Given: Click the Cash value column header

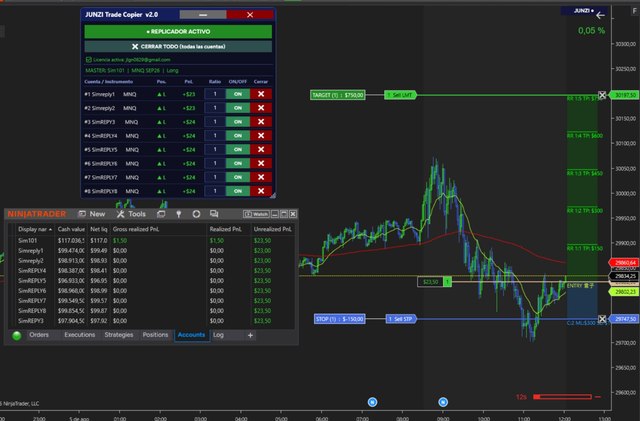Looking at the screenshot, I should (71, 229).
